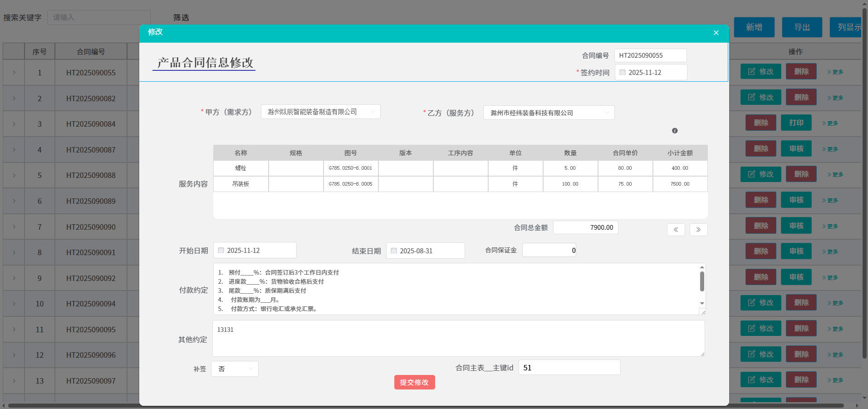Click the 导出 export button
This screenshot has height=409, width=868.
point(801,27)
